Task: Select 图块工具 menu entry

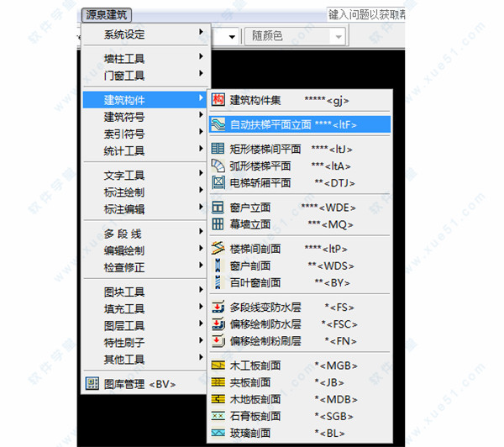Action: point(144,292)
